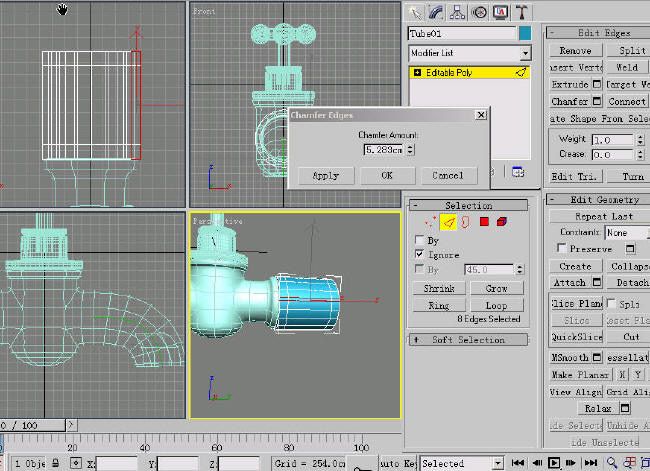
Task: Click Configure Modifier Sets icon below stack
Action: 518,172
